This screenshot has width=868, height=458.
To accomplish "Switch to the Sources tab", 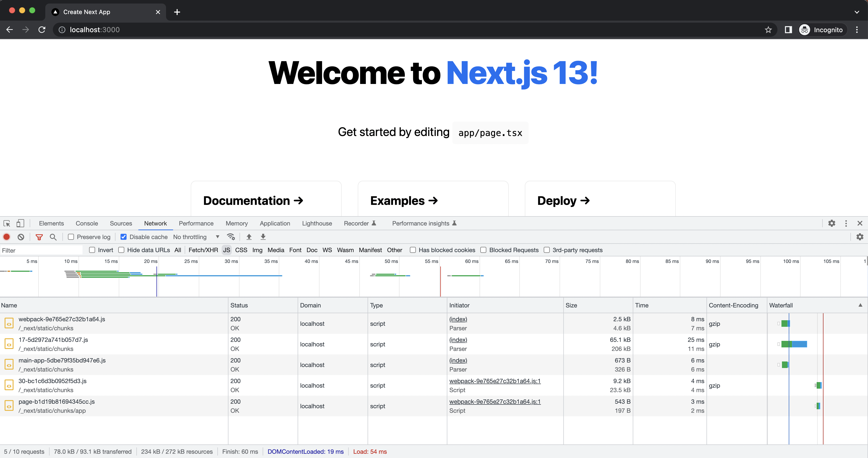I will pyautogui.click(x=121, y=223).
